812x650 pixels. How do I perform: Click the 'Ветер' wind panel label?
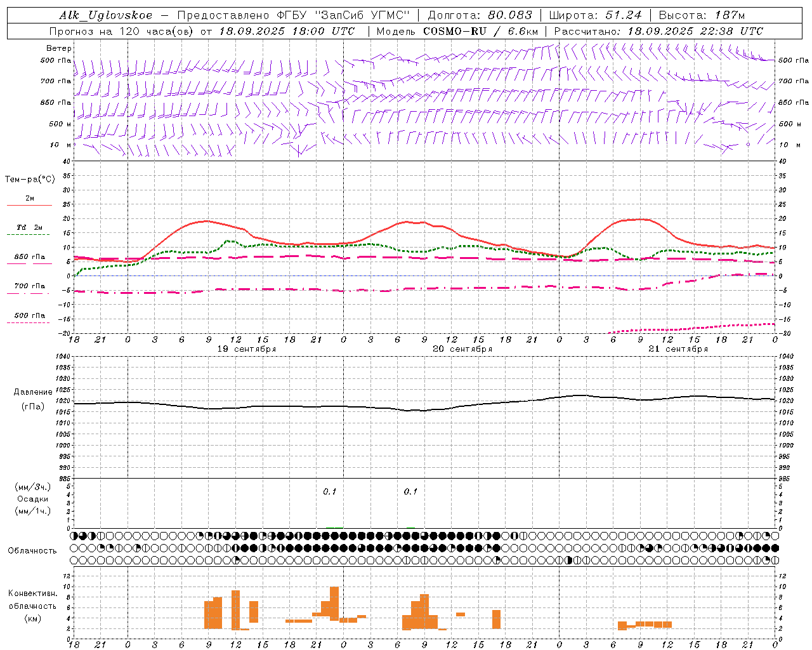(x=59, y=48)
